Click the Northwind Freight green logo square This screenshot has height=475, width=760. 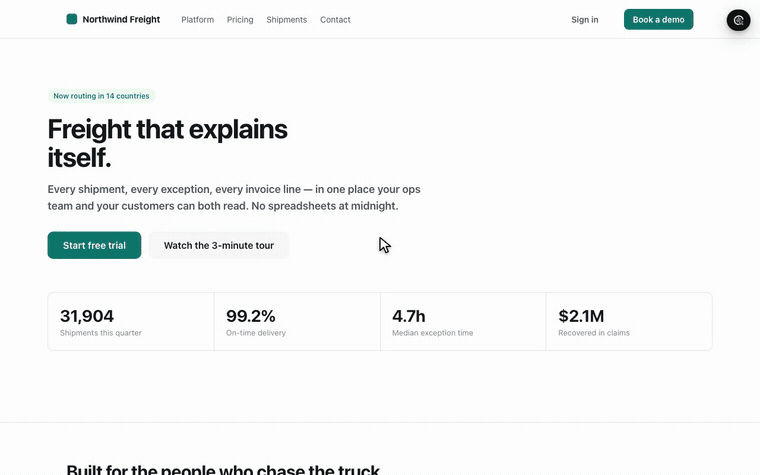coord(72,19)
